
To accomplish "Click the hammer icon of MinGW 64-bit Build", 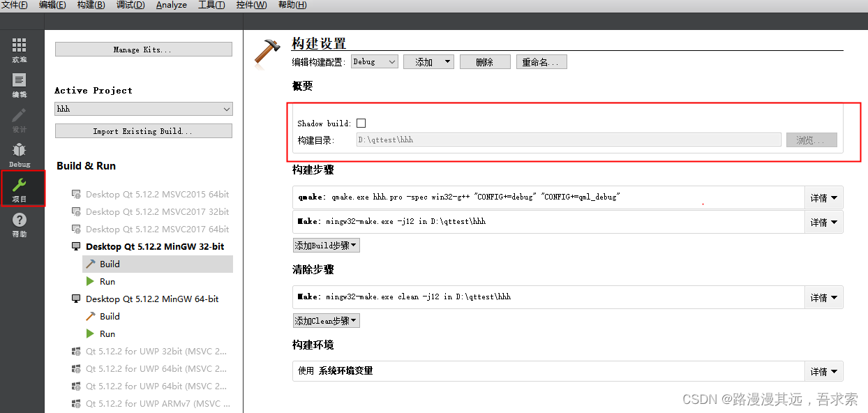I will tap(90, 316).
